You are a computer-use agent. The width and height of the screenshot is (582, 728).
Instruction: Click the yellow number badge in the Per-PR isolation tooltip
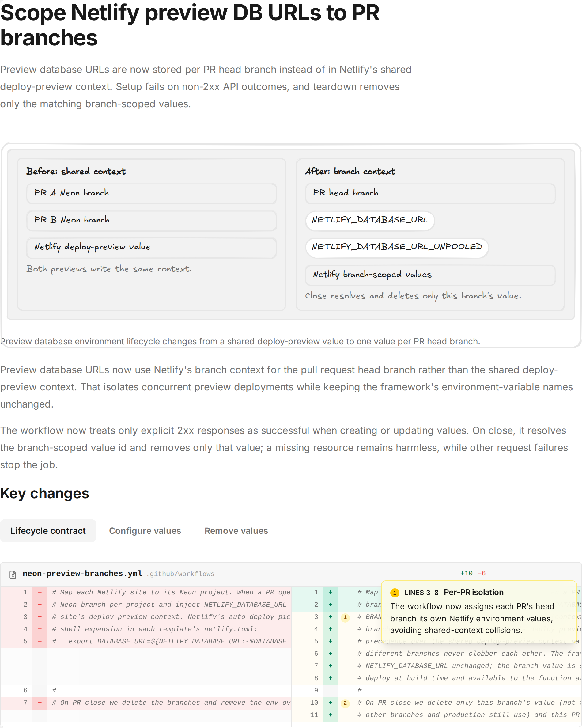click(395, 593)
